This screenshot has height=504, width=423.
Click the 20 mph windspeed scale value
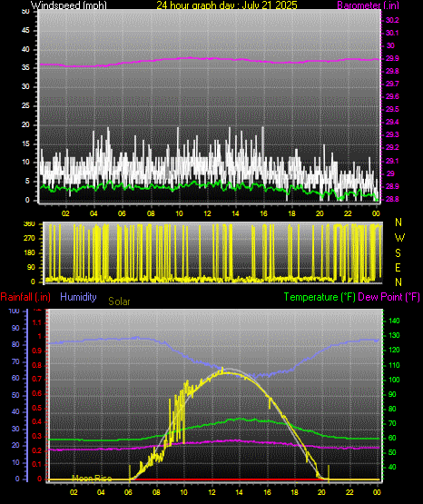click(x=25, y=124)
